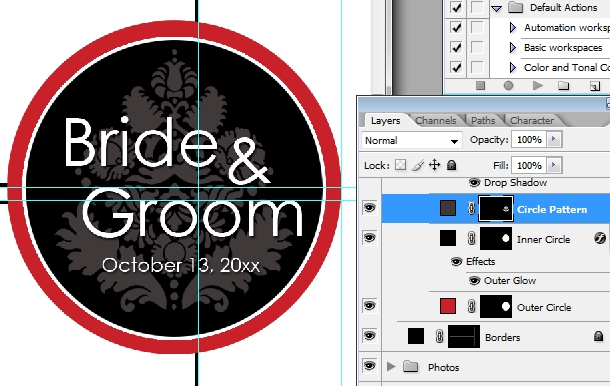The image size is (610, 386).
Task: Toggle dialog box for Default Actions set
Action: 477,7
